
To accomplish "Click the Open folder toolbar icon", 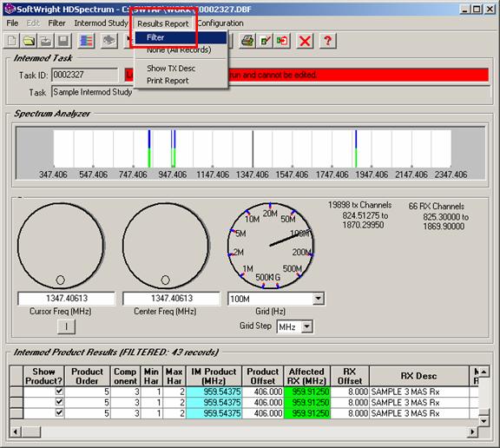I will 29,41.
